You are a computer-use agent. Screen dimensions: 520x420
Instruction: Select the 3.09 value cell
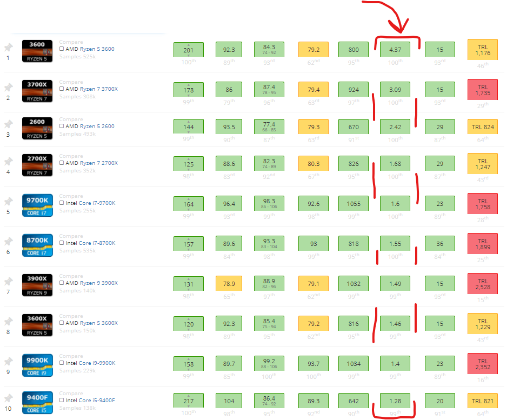[x=395, y=90]
